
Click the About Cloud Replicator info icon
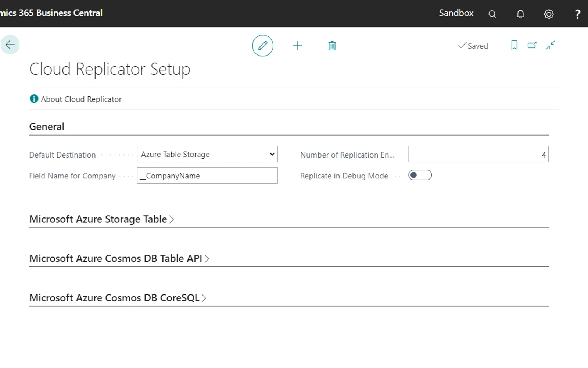pyautogui.click(x=34, y=99)
